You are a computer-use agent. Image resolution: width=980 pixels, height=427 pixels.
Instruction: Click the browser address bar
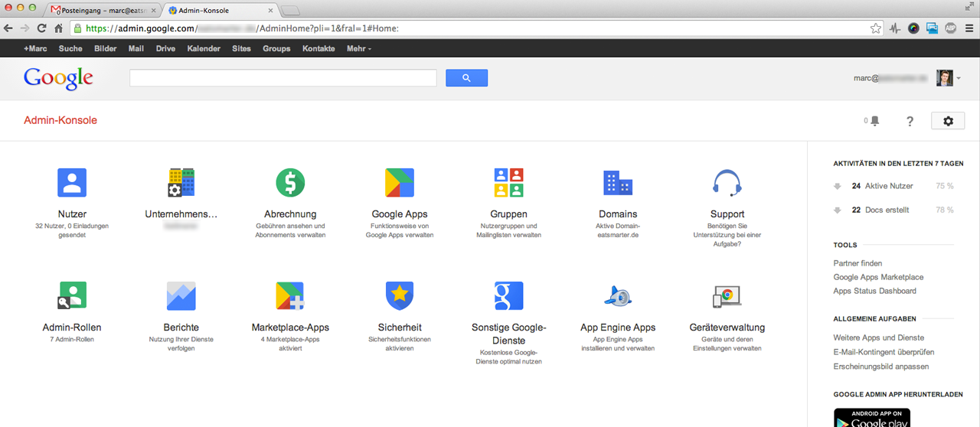476,28
